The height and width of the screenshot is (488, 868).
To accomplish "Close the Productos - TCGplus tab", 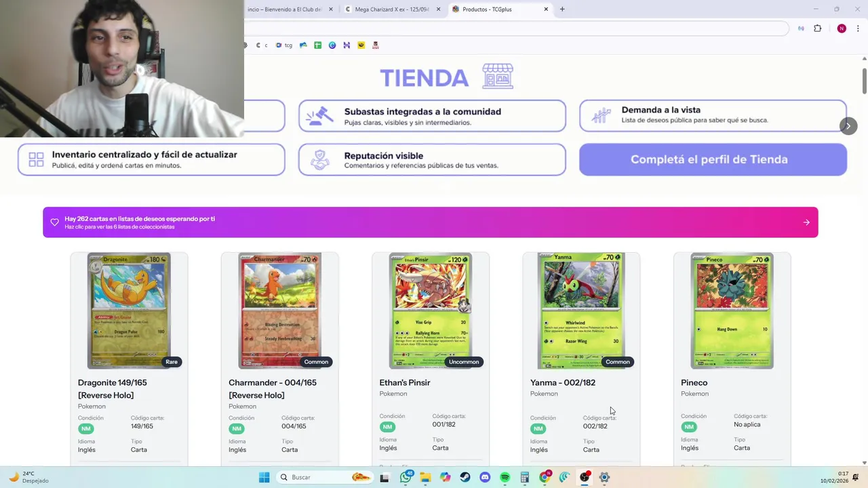I will point(546,9).
